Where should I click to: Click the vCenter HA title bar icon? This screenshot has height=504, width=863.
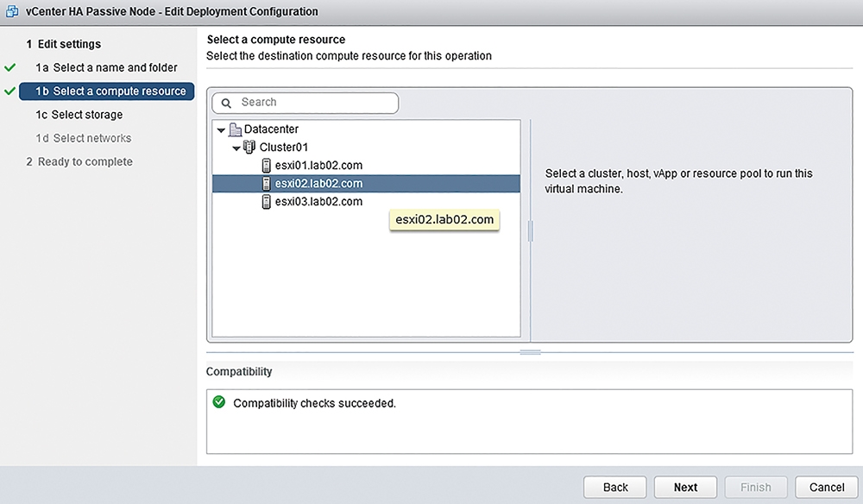11,11
